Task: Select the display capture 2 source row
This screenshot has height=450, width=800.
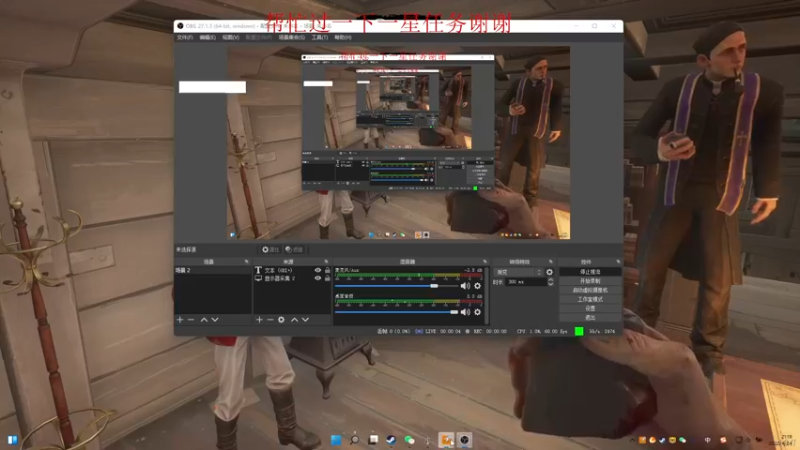Action: pos(292,279)
